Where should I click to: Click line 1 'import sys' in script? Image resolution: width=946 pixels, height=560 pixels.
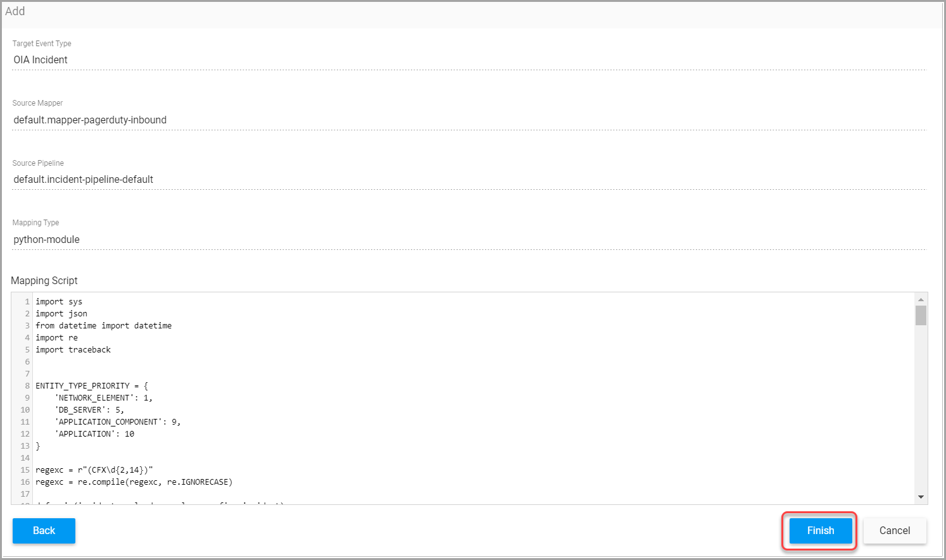pyautogui.click(x=59, y=301)
